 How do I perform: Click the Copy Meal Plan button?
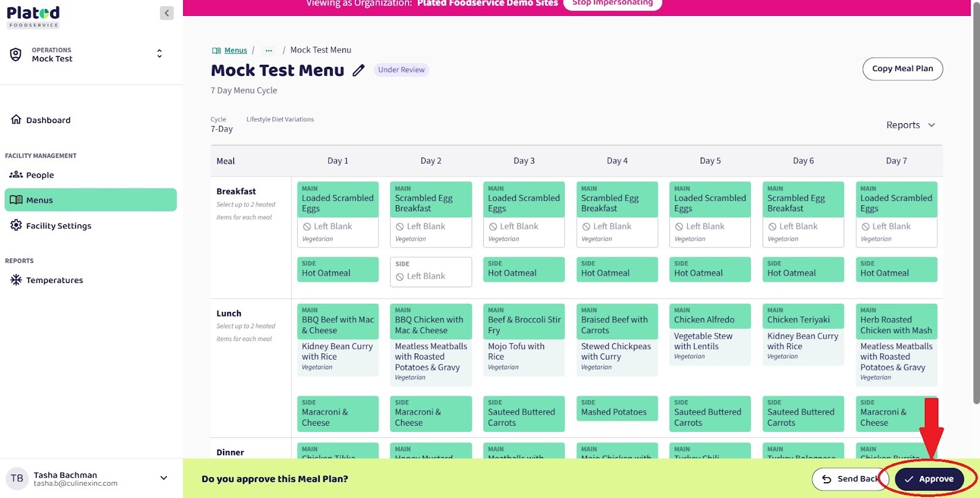coord(902,69)
